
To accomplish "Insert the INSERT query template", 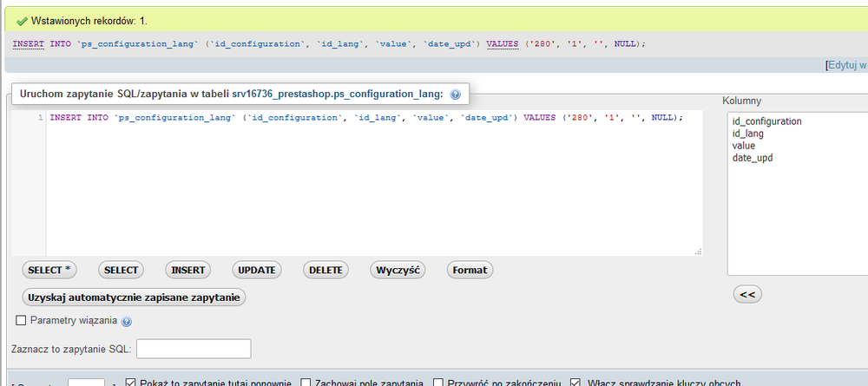I will 188,270.
